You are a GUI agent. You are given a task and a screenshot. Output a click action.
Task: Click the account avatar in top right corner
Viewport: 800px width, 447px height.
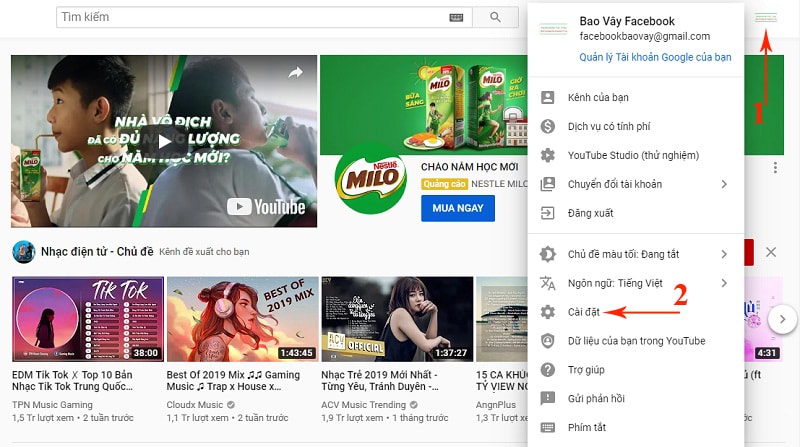pos(765,18)
